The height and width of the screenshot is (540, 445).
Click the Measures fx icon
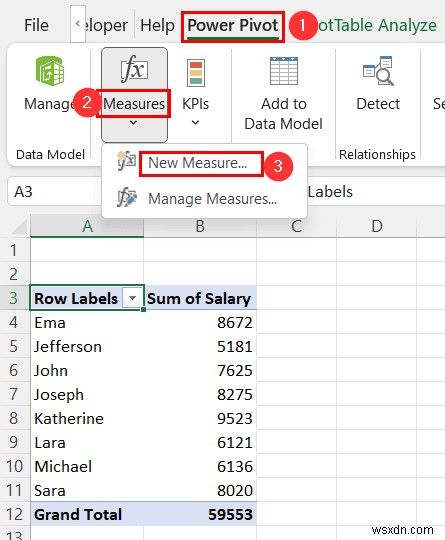tap(134, 69)
